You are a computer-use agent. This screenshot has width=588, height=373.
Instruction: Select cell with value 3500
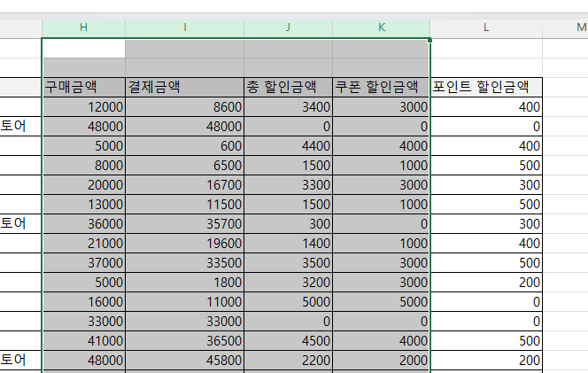[288, 263]
